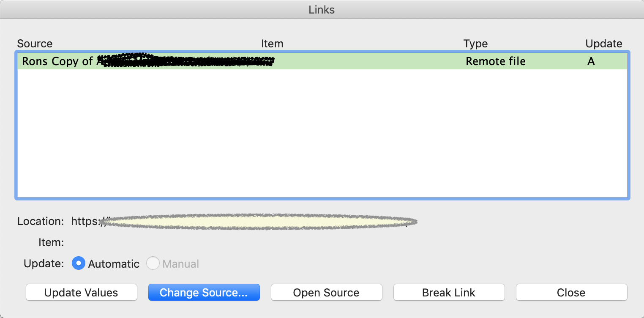The height and width of the screenshot is (318, 644).
Task: Click the Item column header
Action: click(272, 44)
